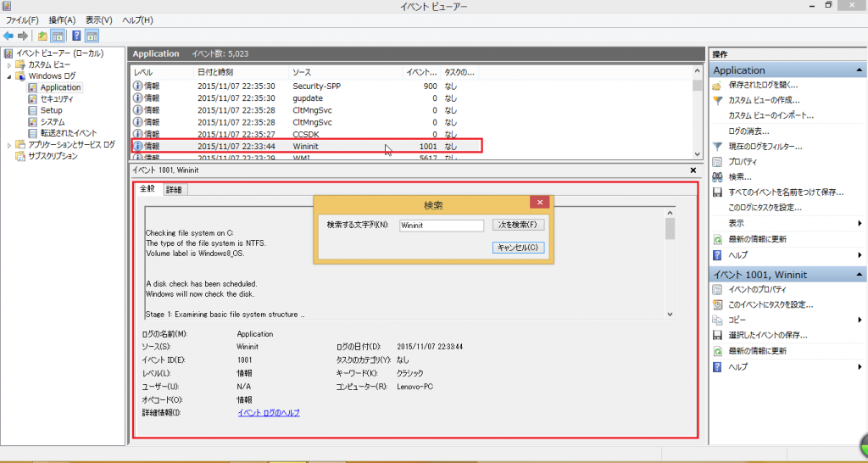
Task: Click the blue help icon in toolbar
Action: [x=75, y=36]
